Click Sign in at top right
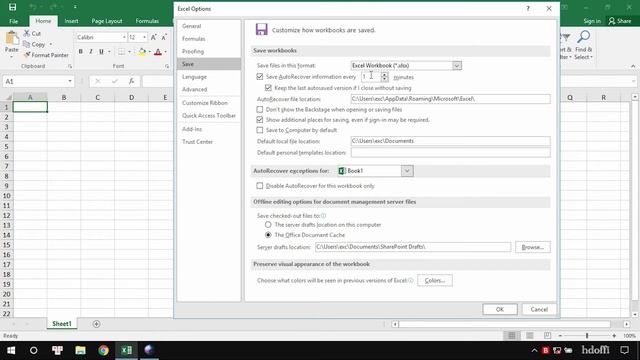 click(x=592, y=21)
